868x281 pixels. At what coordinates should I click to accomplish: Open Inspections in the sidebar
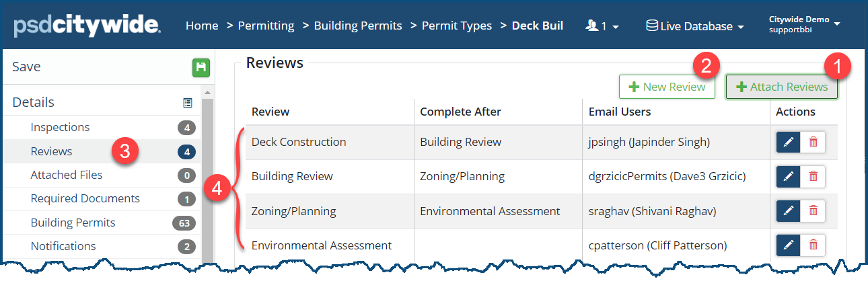coord(60,127)
